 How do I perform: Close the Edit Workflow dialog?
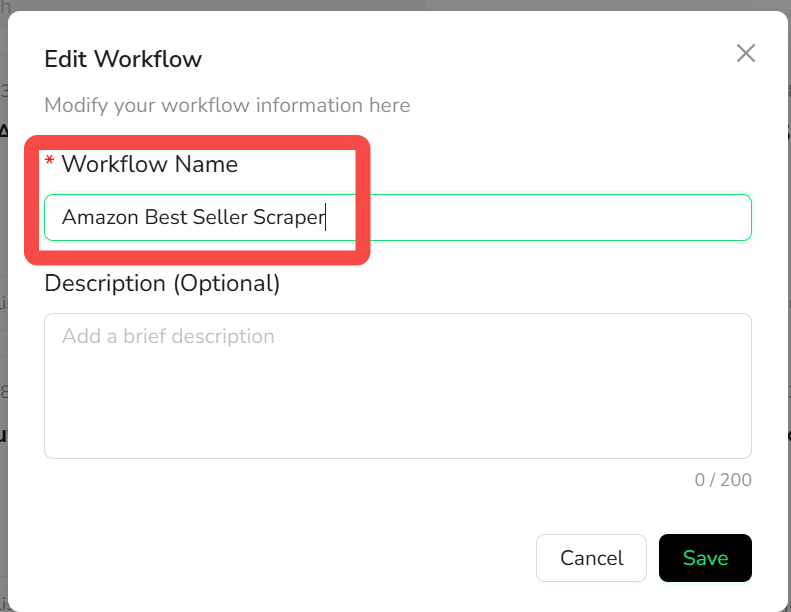746,53
